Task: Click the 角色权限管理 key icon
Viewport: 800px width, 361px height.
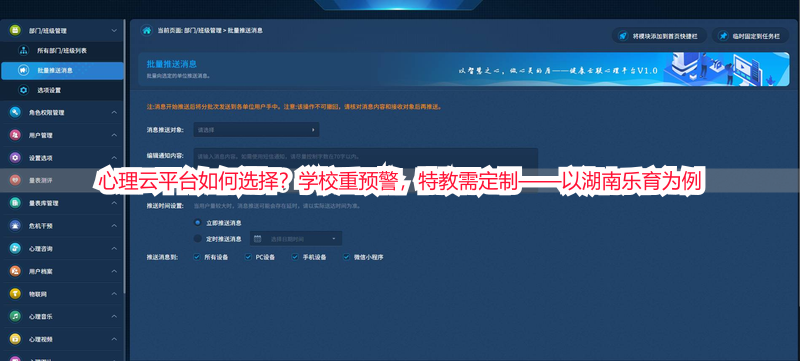Action: pos(15,112)
